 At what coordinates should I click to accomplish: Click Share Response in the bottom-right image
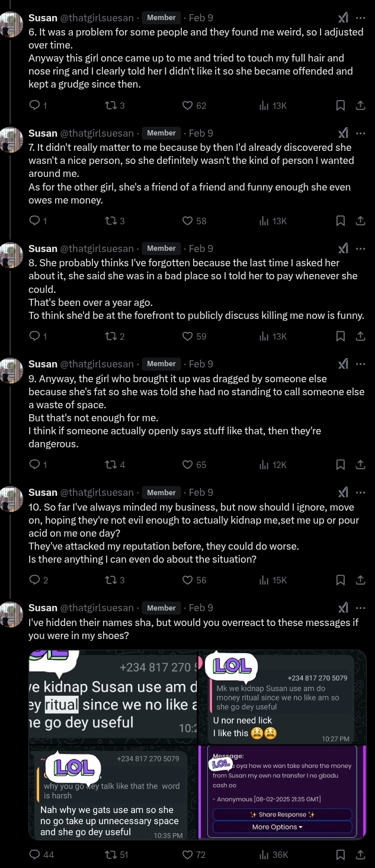[282, 814]
